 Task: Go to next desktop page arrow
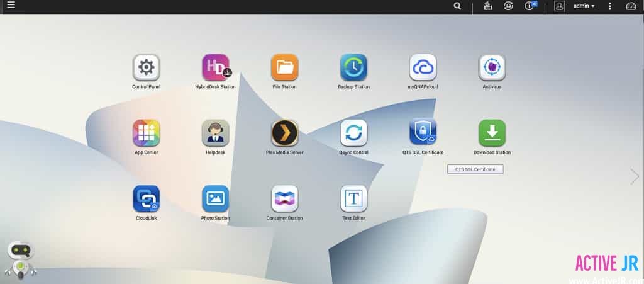(x=634, y=177)
